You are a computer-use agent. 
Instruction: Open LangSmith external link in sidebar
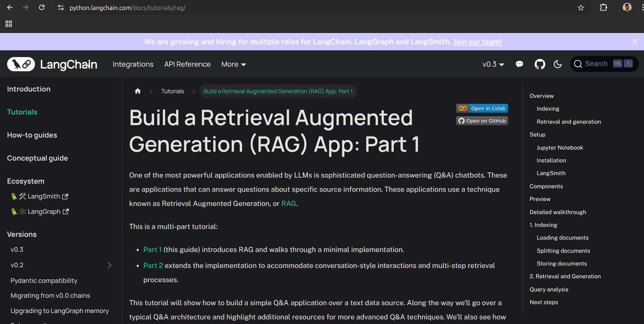pos(40,196)
